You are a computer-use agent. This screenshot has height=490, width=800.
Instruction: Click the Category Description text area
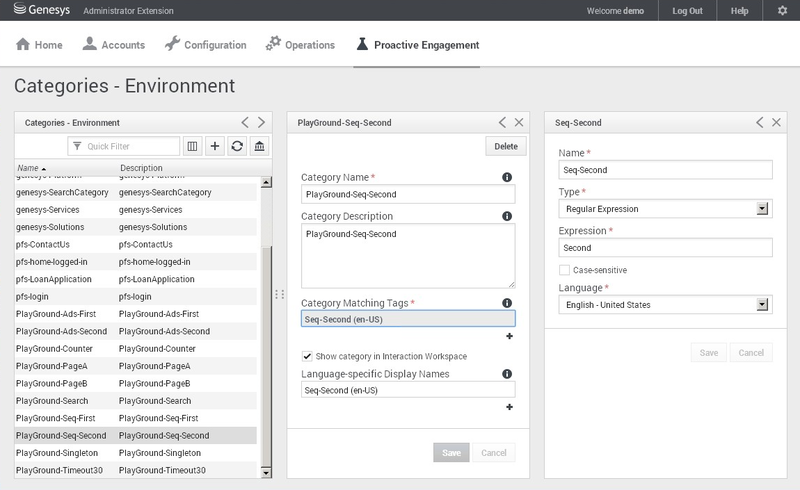click(408, 256)
